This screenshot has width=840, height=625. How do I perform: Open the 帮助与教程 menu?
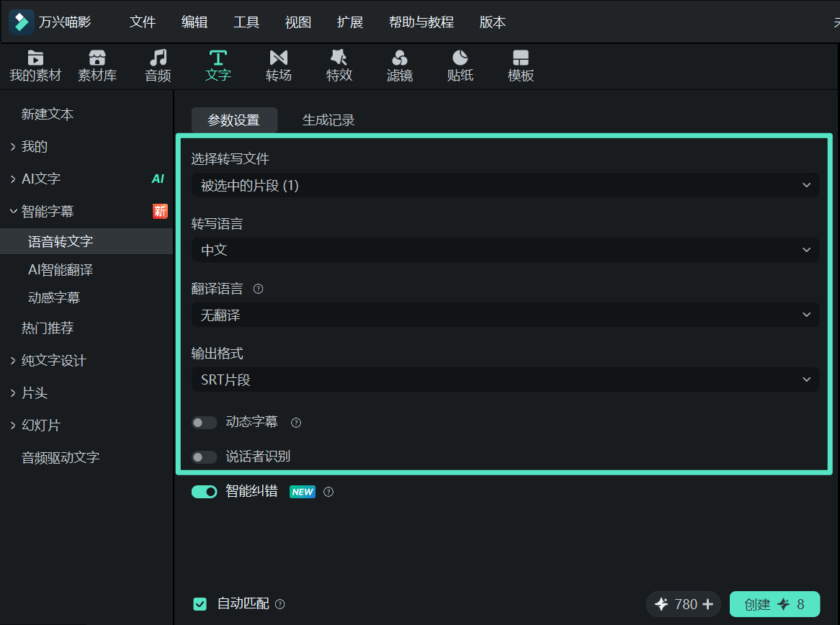click(x=421, y=22)
